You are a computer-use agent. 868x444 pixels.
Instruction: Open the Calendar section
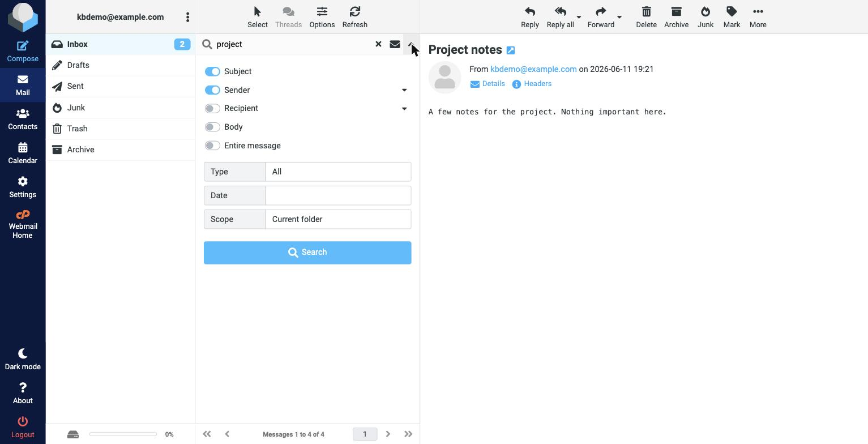[x=23, y=153]
